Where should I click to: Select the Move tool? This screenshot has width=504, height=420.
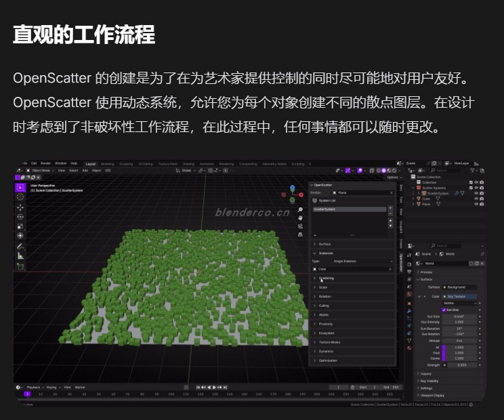[20, 207]
